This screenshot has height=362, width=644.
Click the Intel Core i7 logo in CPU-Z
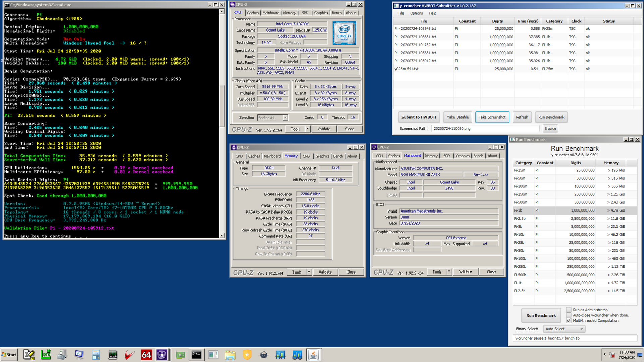coord(344,33)
